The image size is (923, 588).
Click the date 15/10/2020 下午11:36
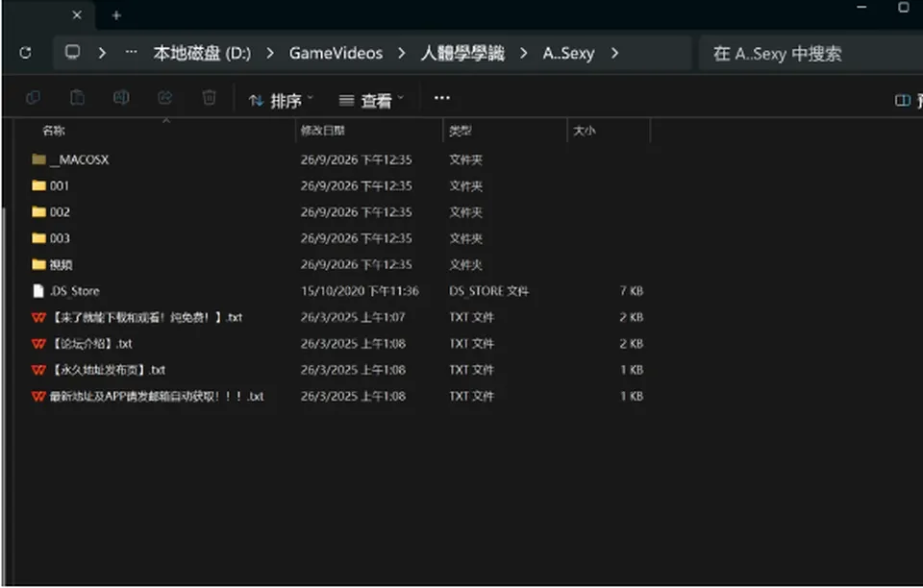point(360,291)
